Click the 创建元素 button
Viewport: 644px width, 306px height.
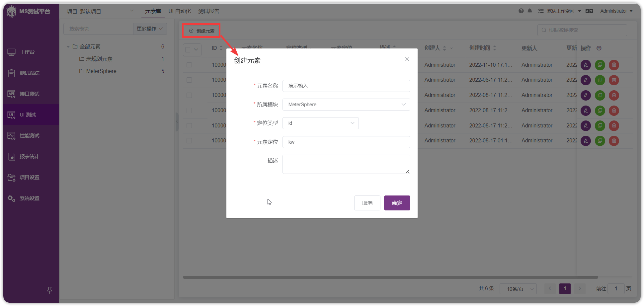click(202, 31)
